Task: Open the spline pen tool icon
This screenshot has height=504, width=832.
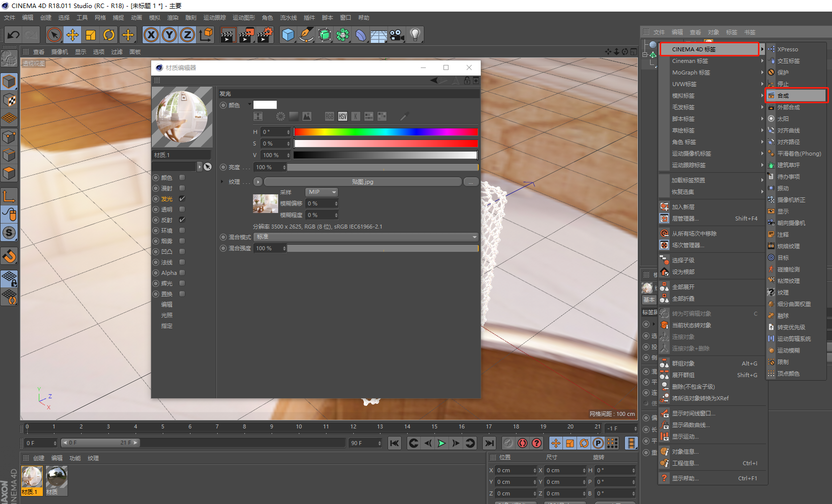Action: [306, 35]
